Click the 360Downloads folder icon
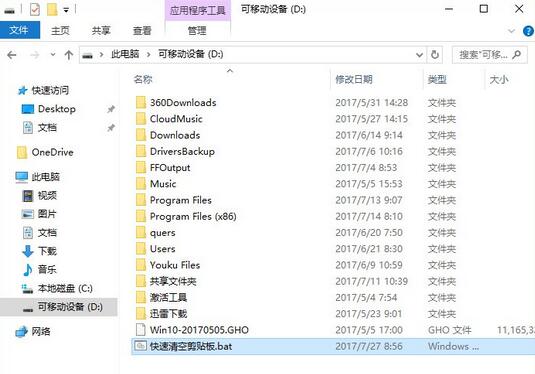Screen dimensions: 535x374 141,102
